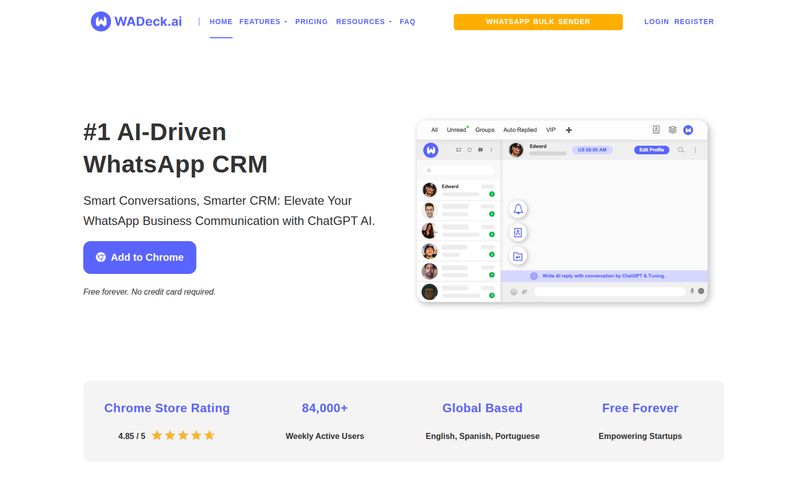Click the stacked box icon in preview top bar
This screenshot has width=800, height=496.
coord(672,130)
